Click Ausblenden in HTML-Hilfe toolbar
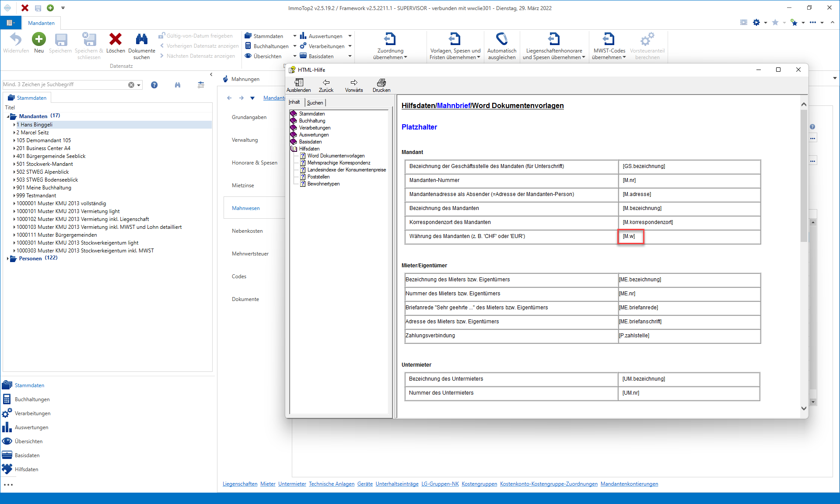840x504 pixels. point(299,85)
